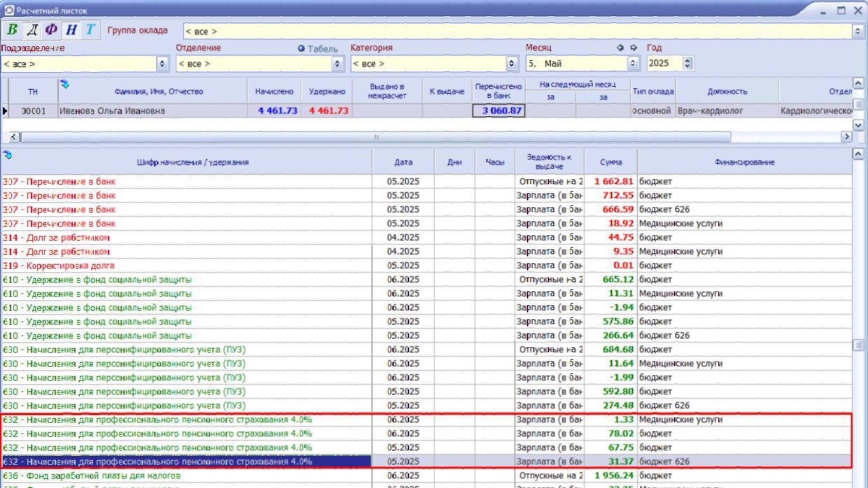Screen dimensions: 868x488
Task: Sort by the «Сумма» column header
Action: pyautogui.click(x=611, y=162)
